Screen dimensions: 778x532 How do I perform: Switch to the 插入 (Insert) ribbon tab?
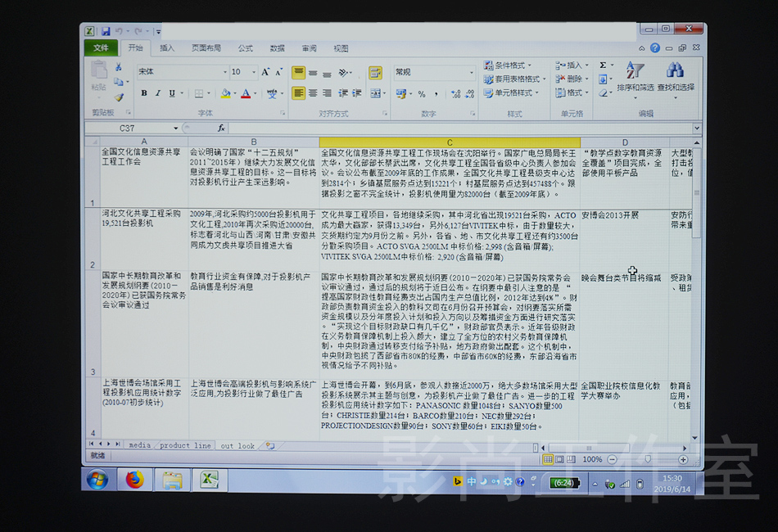[x=167, y=48]
